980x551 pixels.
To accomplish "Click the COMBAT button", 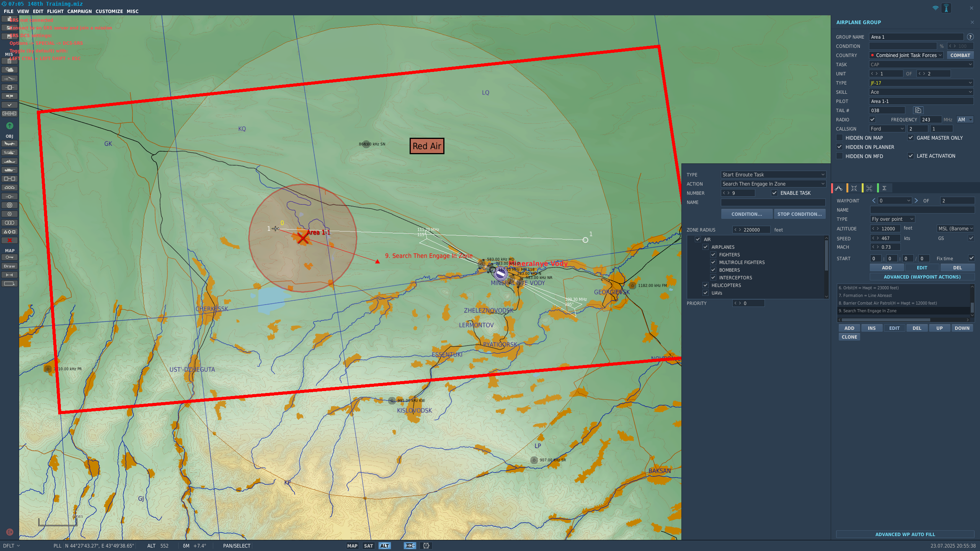I will point(960,55).
